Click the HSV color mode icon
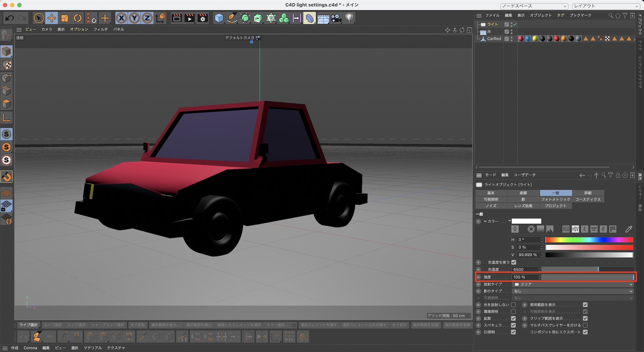The image size is (644, 352). tap(575, 229)
